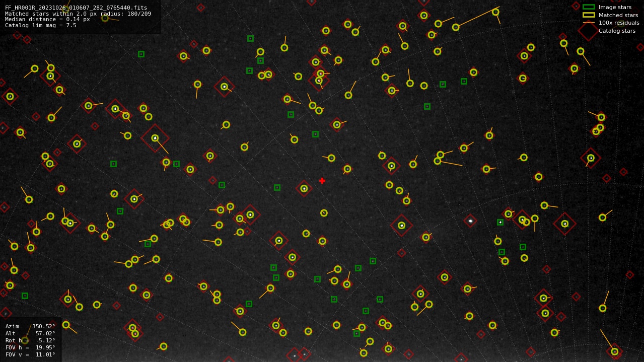Click the 'FOV h = 19.95°' readout
The width and height of the screenshot is (644, 362).
pyautogui.click(x=30, y=347)
